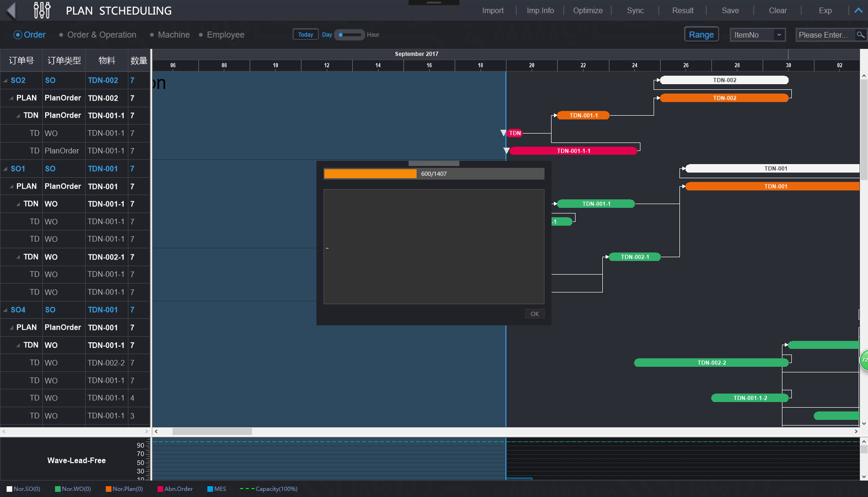Click Sync in the top menu
This screenshot has height=497, width=868.
click(x=635, y=10)
